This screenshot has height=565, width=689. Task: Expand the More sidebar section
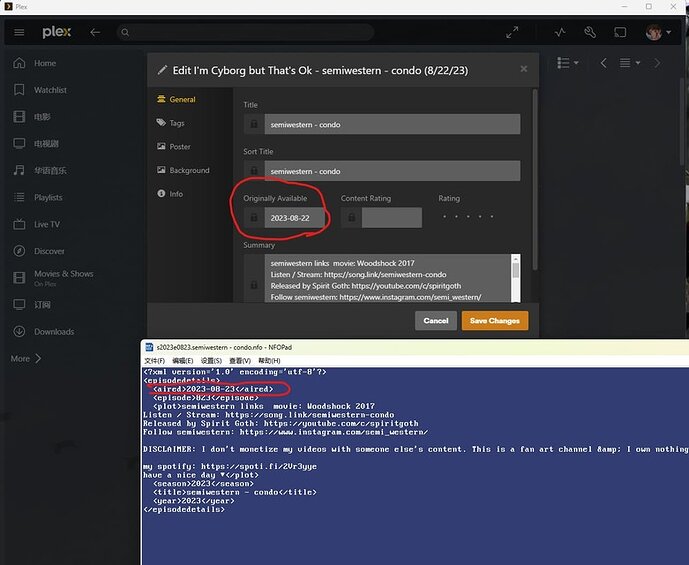click(25, 359)
